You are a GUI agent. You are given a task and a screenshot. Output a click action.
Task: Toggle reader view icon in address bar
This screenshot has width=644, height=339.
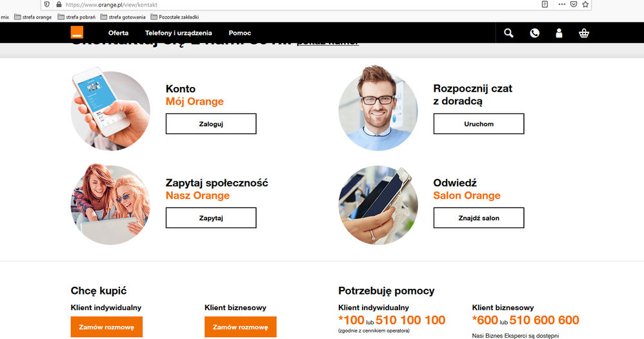tap(545, 4)
